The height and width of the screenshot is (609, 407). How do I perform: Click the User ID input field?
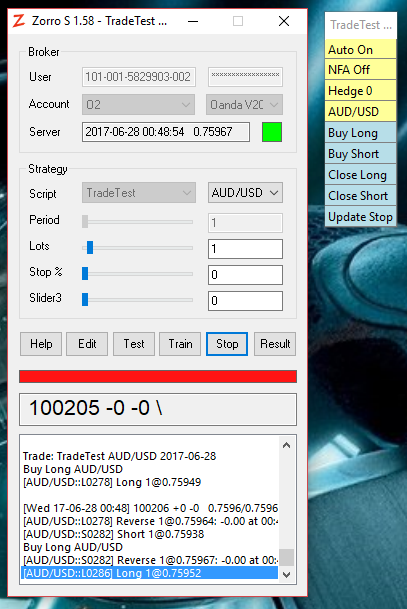click(x=139, y=77)
